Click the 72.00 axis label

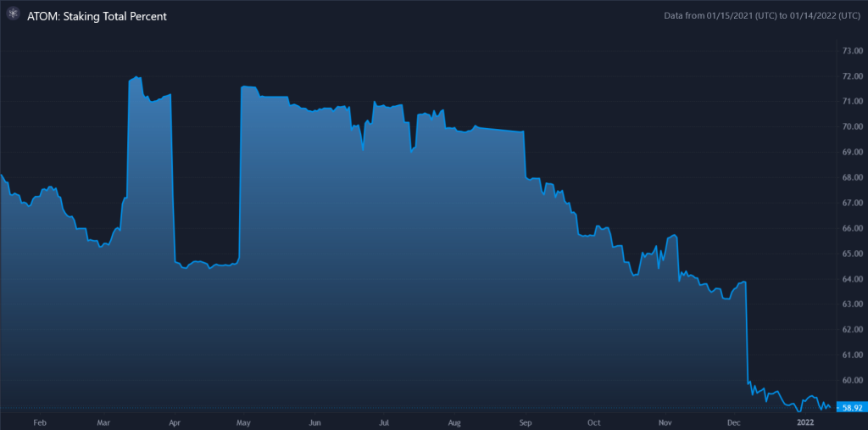pyautogui.click(x=853, y=76)
